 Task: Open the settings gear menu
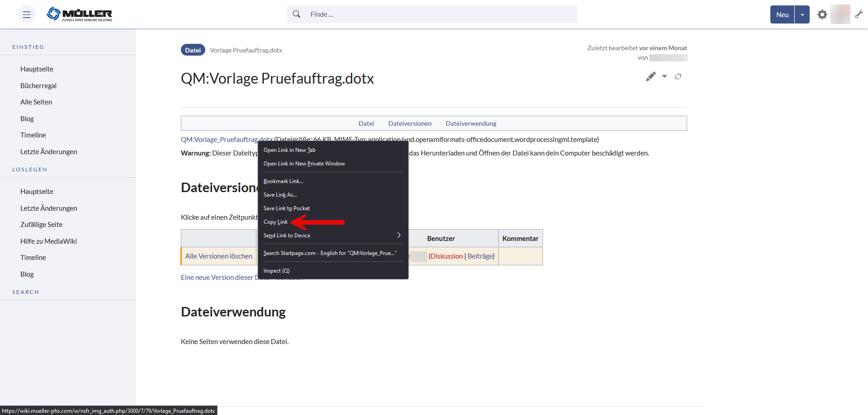[x=822, y=14]
